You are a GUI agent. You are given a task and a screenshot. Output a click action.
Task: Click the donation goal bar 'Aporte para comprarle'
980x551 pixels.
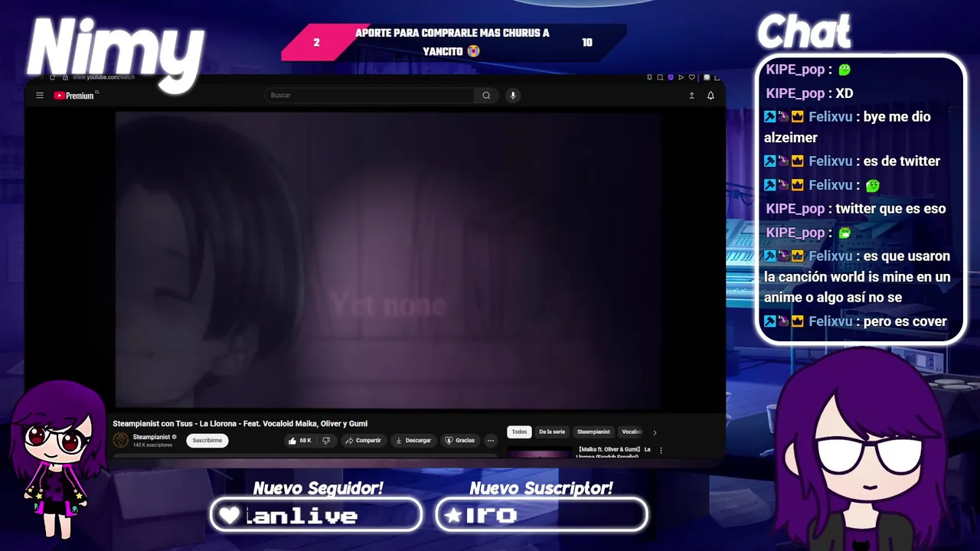[x=453, y=42]
